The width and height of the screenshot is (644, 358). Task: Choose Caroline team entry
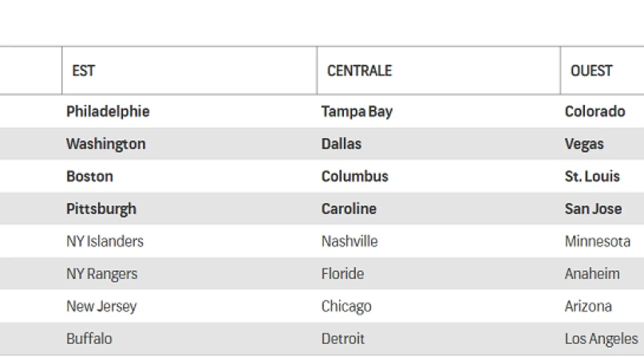click(349, 209)
